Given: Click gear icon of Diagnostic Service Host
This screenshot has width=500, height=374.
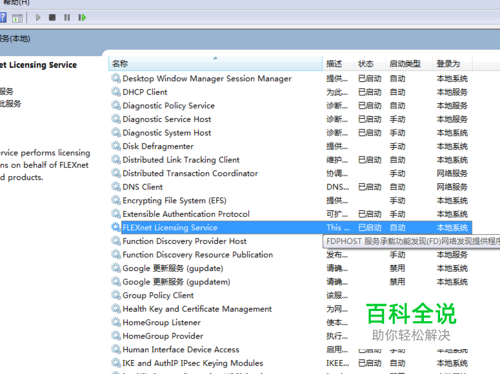Looking at the screenshot, I should (116, 119).
